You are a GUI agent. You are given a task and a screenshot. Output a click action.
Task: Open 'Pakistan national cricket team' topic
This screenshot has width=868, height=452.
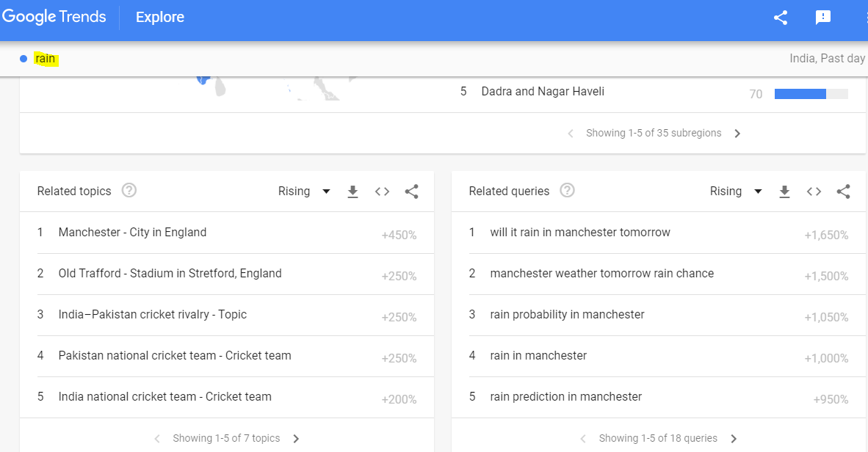pos(174,355)
